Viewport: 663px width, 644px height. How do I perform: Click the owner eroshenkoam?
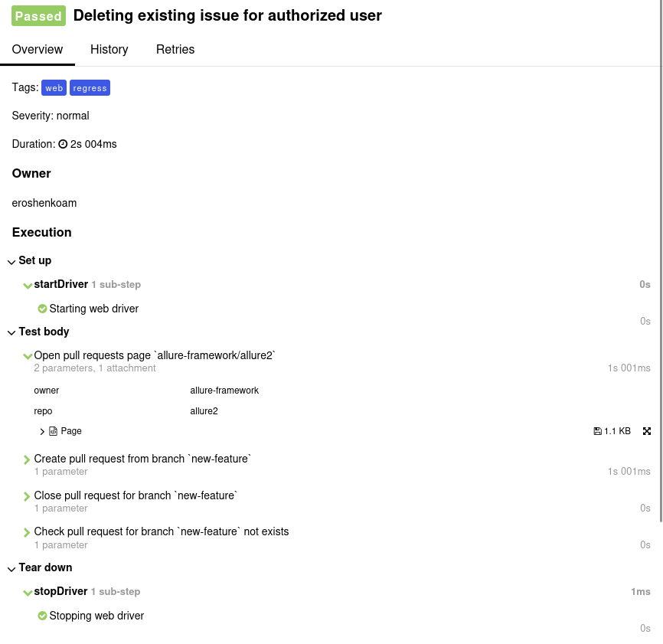44,203
